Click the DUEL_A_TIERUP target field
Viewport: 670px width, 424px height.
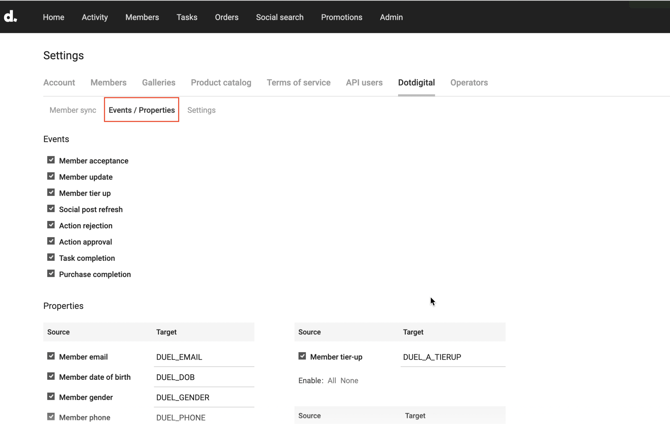tap(452, 357)
